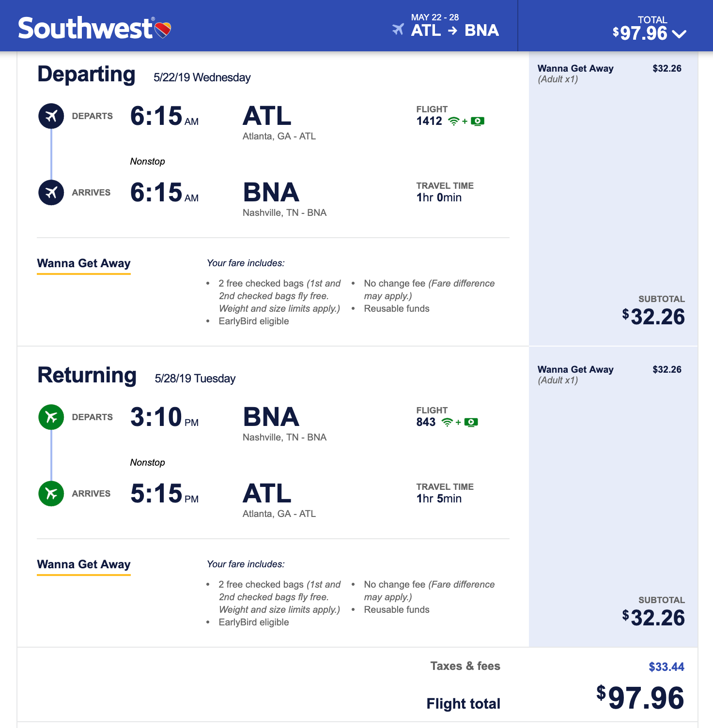Click live TV icon next to flight 843
The width and height of the screenshot is (713, 728).
click(x=471, y=423)
